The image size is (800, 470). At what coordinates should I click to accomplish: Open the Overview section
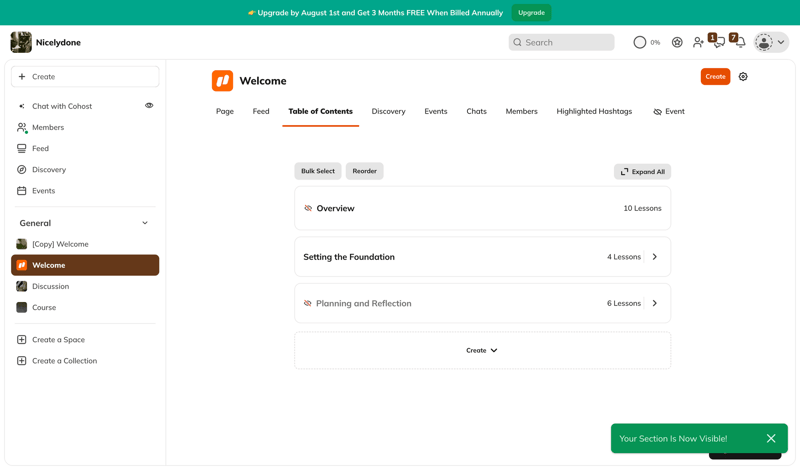point(482,208)
